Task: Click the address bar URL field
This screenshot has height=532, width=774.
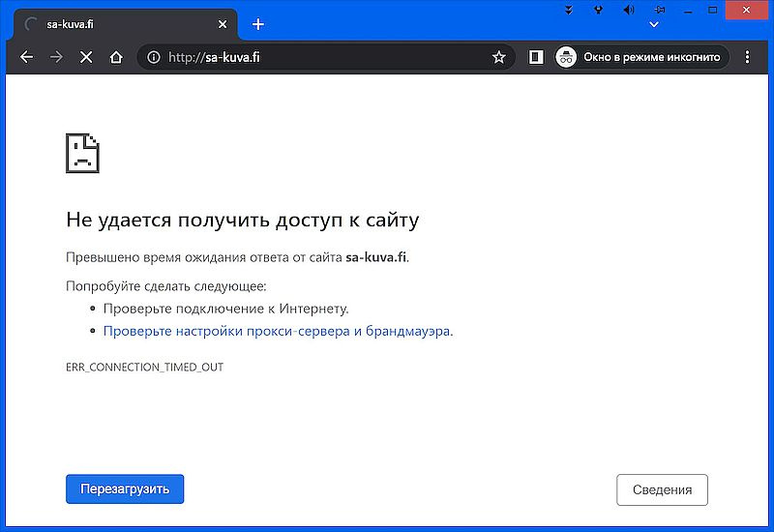Action: [x=319, y=57]
